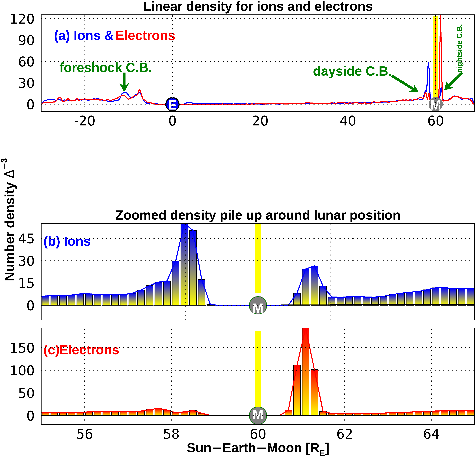This screenshot has height=457, width=476.
Task: Select the 'dayside C.B.' label
Action: (x=352, y=71)
